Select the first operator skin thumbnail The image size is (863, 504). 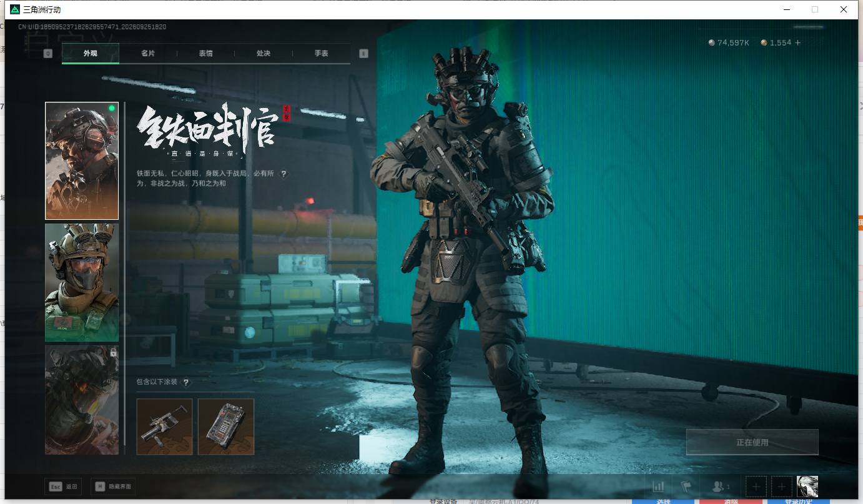82,161
